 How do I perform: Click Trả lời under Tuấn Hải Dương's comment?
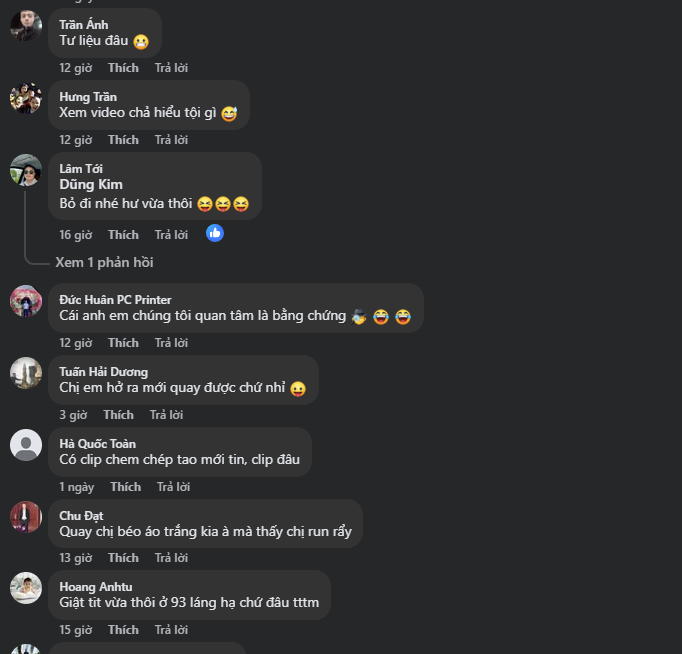click(x=166, y=415)
